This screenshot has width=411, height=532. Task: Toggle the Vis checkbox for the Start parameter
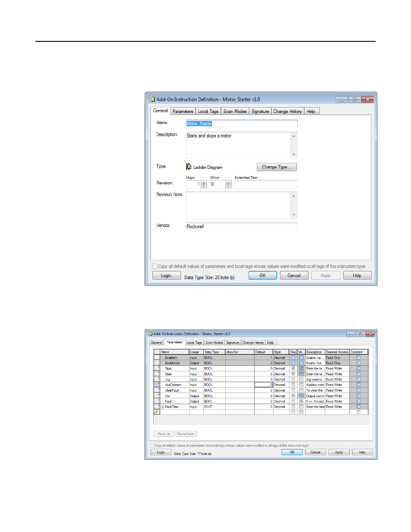point(301,374)
